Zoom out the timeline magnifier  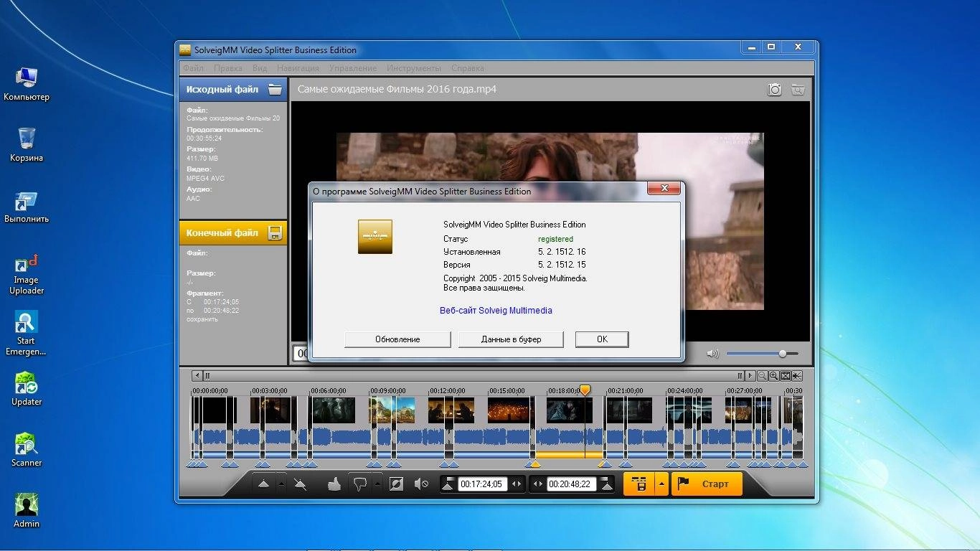pyautogui.click(x=763, y=376)
